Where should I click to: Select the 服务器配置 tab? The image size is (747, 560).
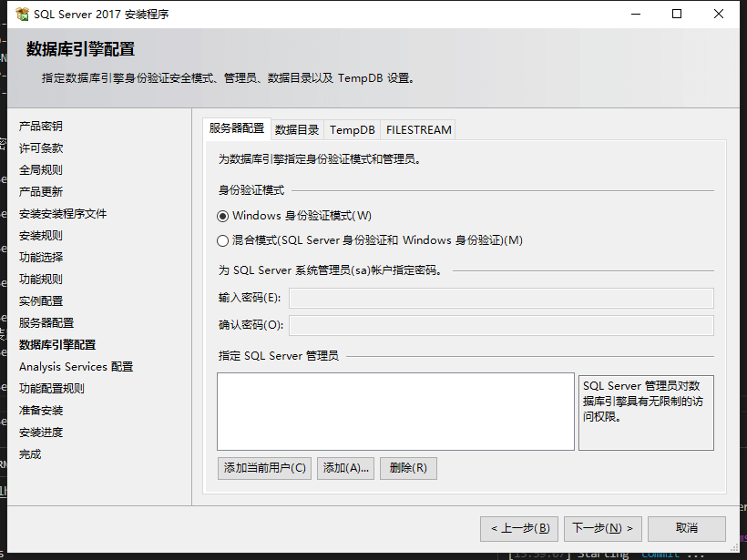[237, 128]
